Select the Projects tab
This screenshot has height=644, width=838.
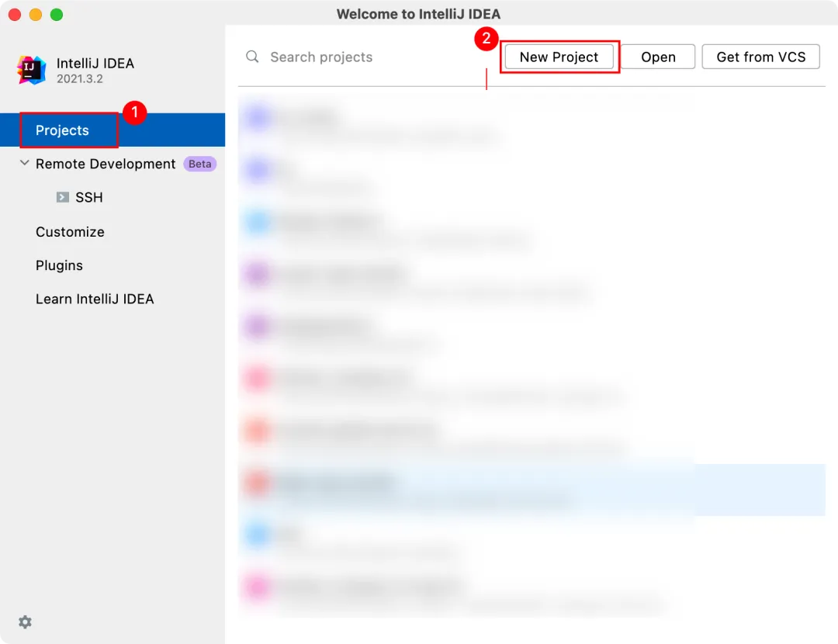pyautogui.click(x=62, y=130)
